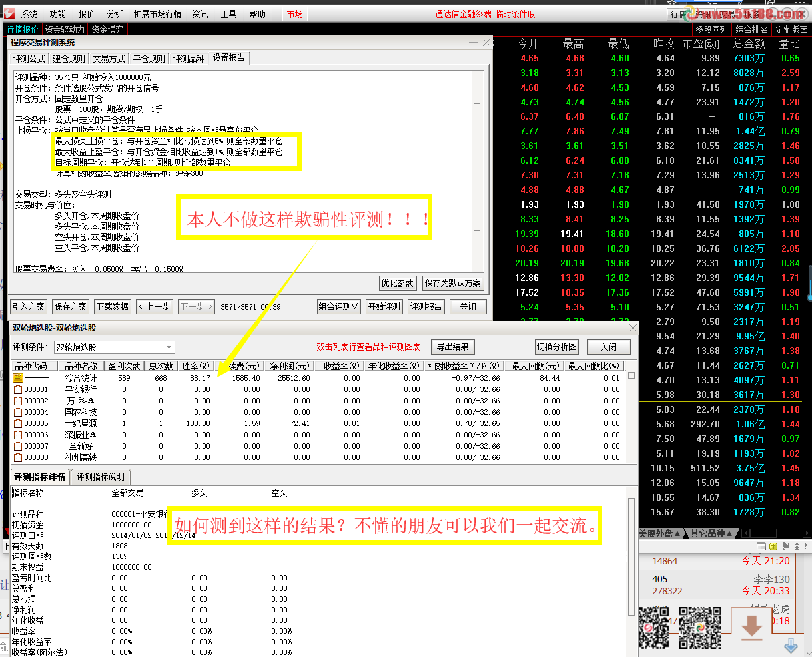Click the document icon beside code 000006

18,435
